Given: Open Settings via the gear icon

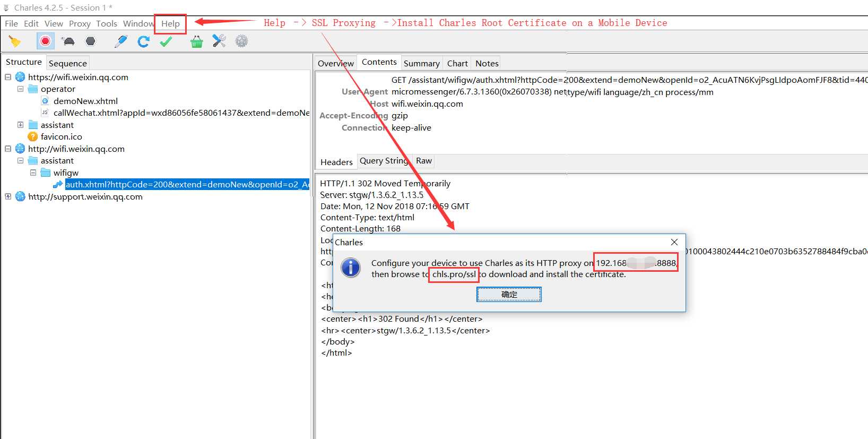Looking at the screenshot, I should point(241,41).
